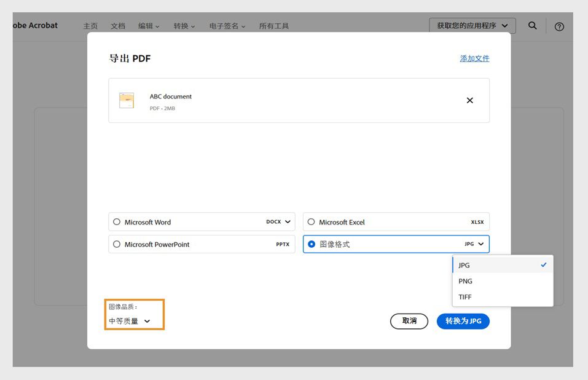Click the 添加文件 link
The width and height of the screenshot is (588, 380).
pyautogui.click(x=474, y=58)
